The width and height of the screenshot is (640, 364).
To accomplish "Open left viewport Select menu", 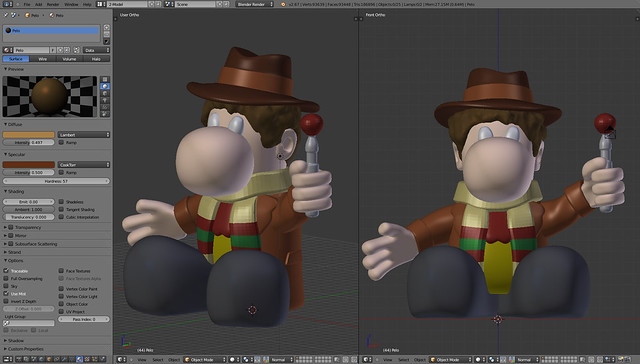I will [x=158, y=360].
